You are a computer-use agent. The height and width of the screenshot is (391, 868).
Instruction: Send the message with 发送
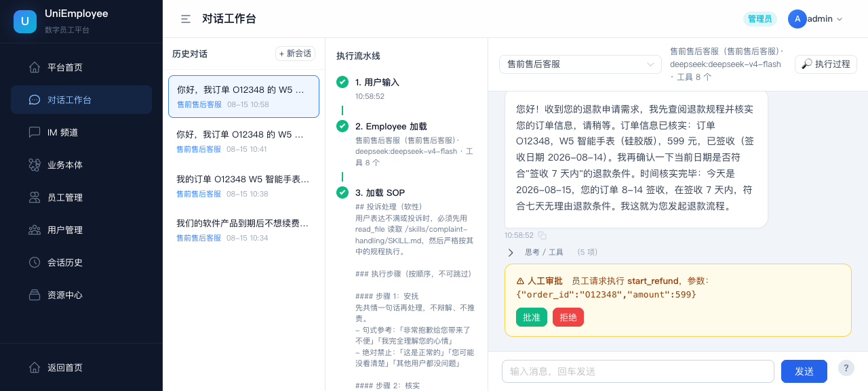804,371
